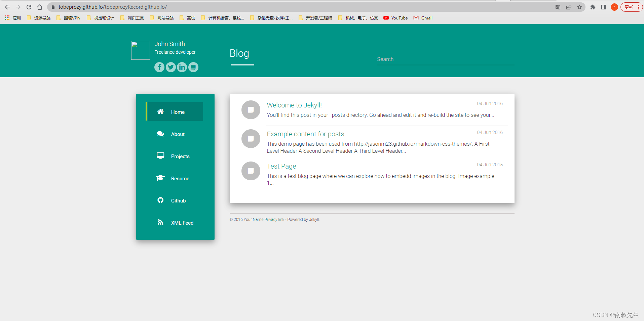The height and width of the screenshot is (321, 644).
Task: Click the John Smith name link
Action: [x=169, y=44]
